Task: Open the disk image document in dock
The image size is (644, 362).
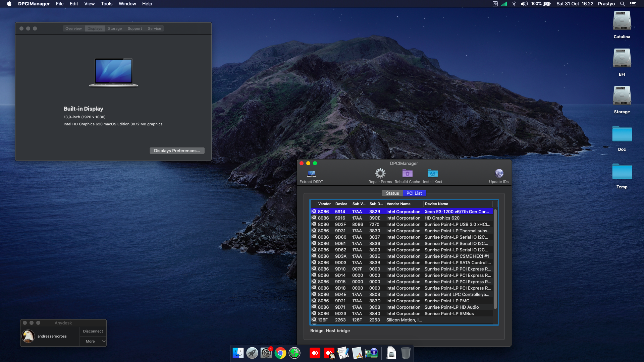Action: pos(391,353)
